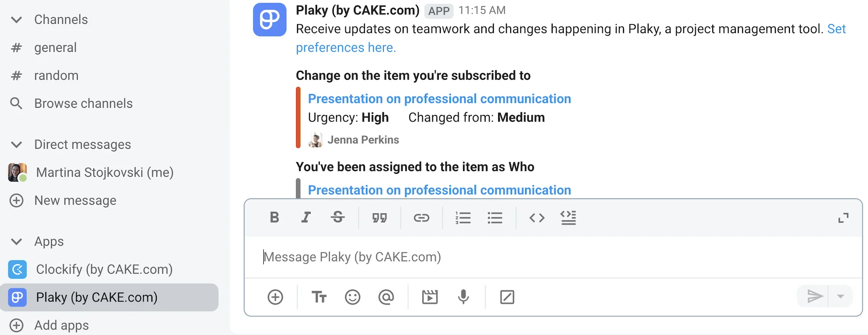The image size is (868, 335).
Task: Open the emoji picker
Action: 353,297
